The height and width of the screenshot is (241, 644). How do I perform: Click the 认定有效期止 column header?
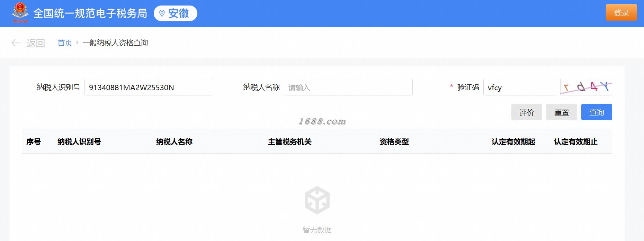pyautogui.click(x=576, y=142)
